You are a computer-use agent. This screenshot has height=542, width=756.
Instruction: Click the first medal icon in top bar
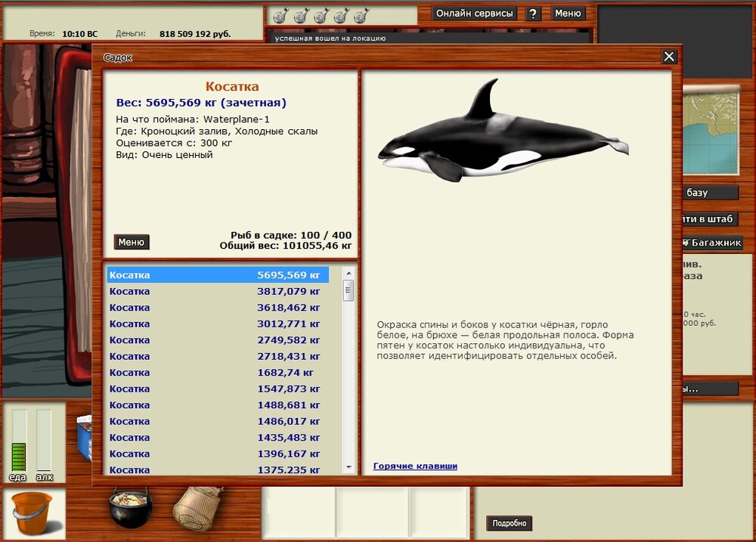(280, 15)
